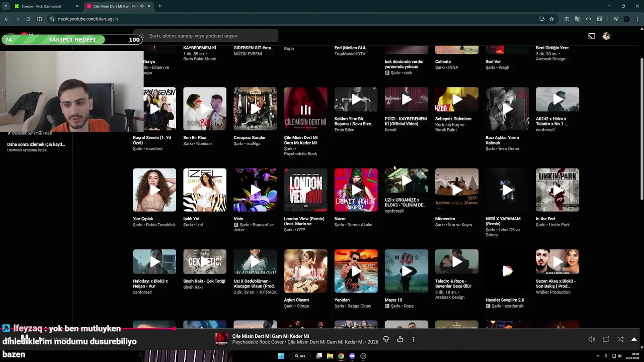Open File Explorer from the taskbar
644x362 pixels.
tap(330, 356)
